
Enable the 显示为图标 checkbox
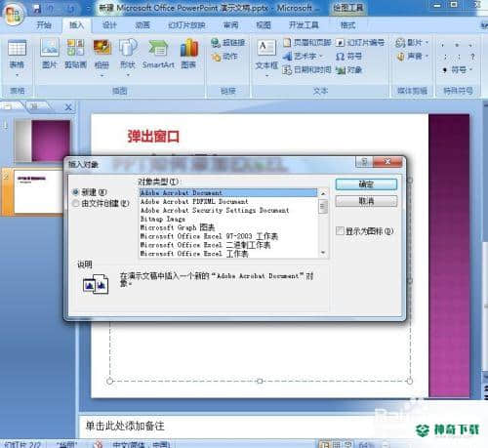340,231
